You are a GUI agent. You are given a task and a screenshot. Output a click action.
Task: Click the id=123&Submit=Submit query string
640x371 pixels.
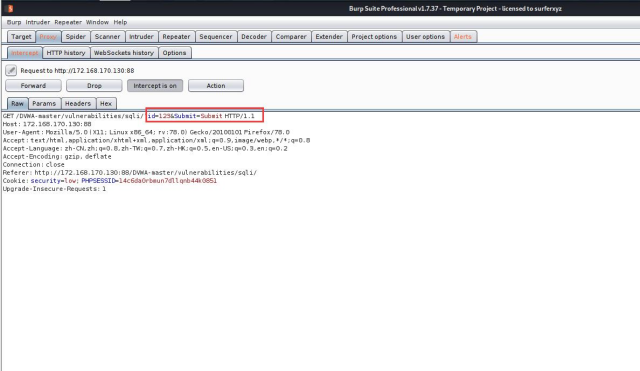click(185, 116)
